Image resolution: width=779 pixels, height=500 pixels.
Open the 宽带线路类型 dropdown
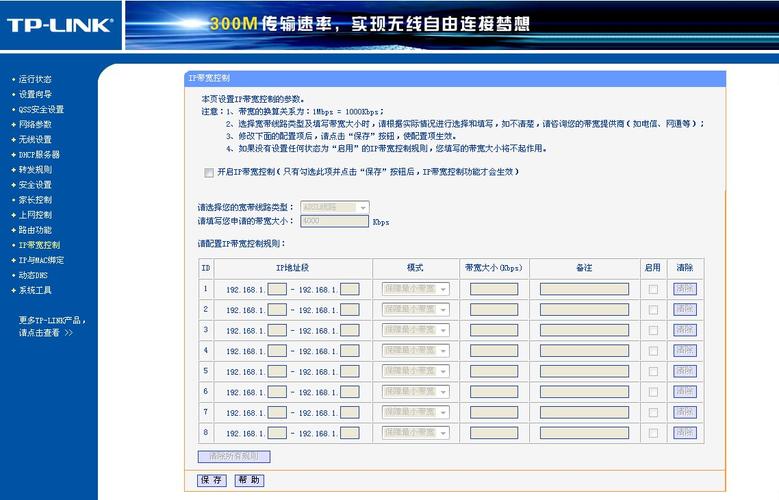coord(335,207)
